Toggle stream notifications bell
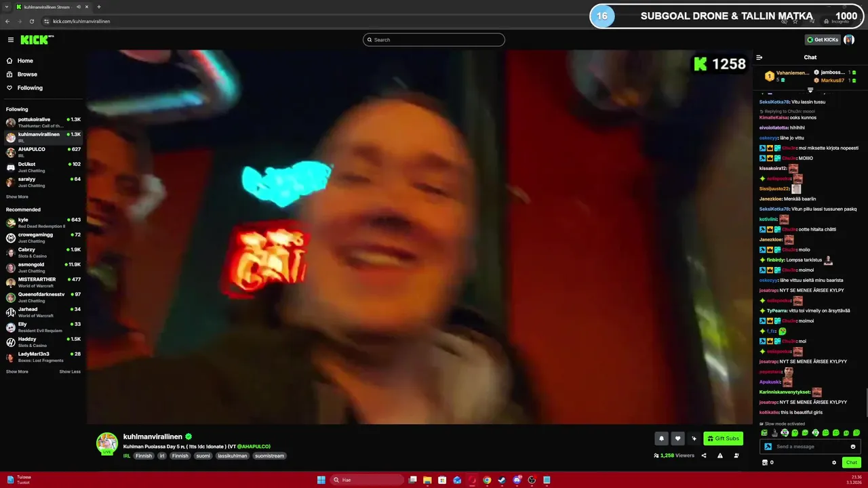868x488 pixels. coord(661,439)
